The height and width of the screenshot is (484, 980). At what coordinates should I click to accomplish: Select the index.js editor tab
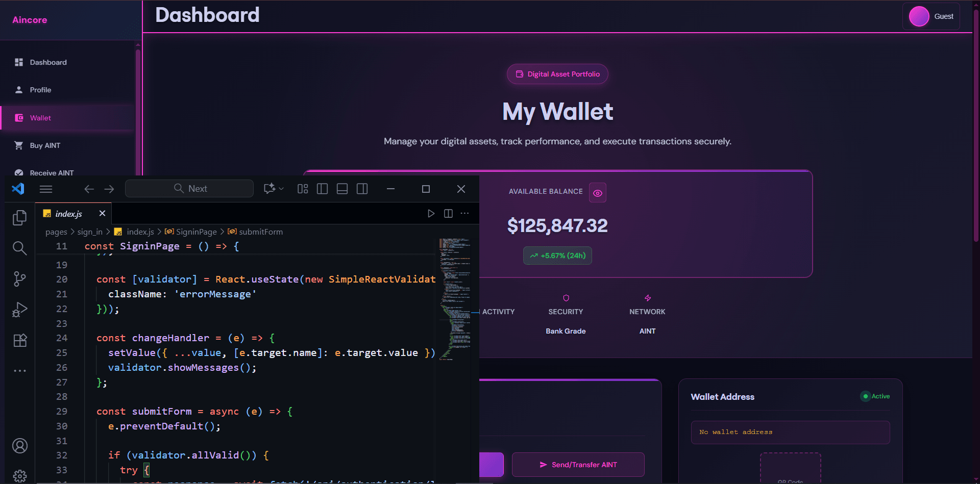(68, 213)
